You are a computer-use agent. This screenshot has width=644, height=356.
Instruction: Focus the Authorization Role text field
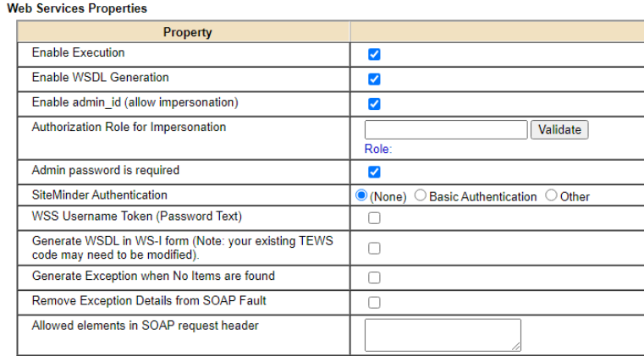tap(446, 129)
